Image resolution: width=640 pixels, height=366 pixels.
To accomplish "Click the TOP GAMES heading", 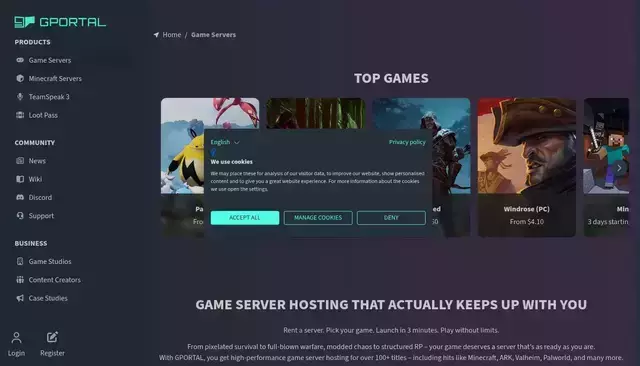I will 391,78.
